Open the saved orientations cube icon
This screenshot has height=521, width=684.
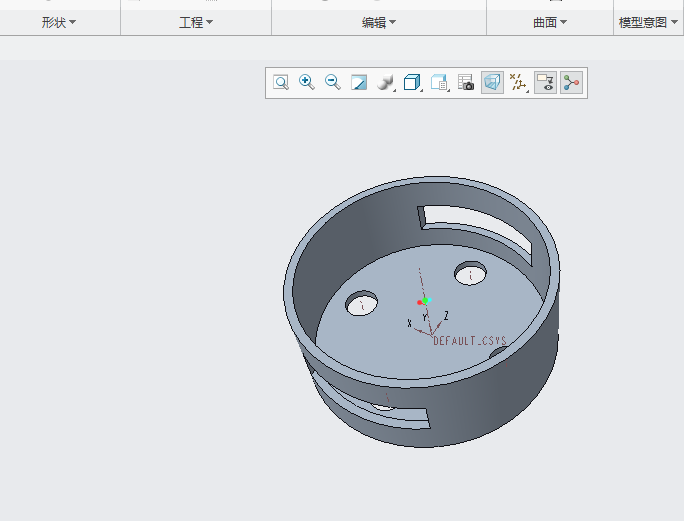pos(412,82)
